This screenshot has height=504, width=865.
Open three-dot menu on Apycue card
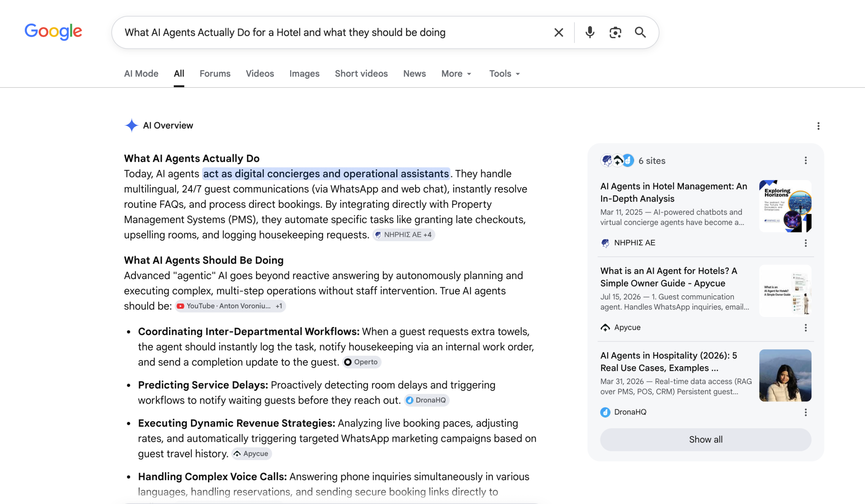[x=806, y=328]
